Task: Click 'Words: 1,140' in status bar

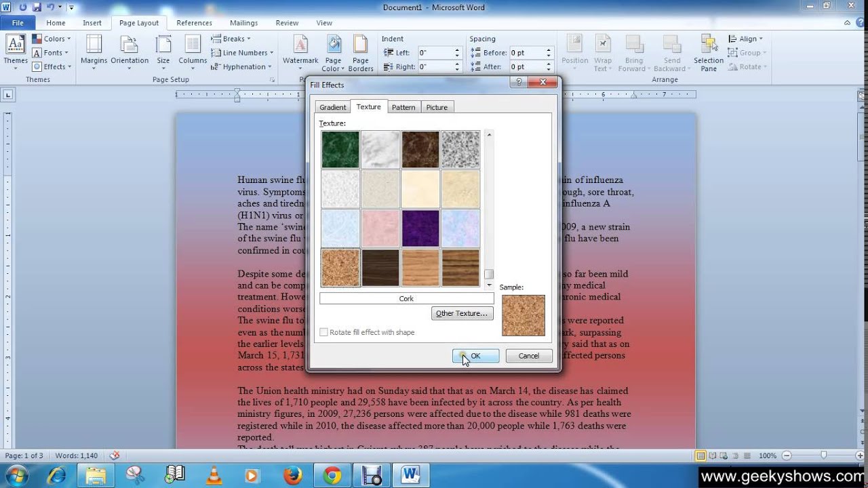Action: coord(77,455)
